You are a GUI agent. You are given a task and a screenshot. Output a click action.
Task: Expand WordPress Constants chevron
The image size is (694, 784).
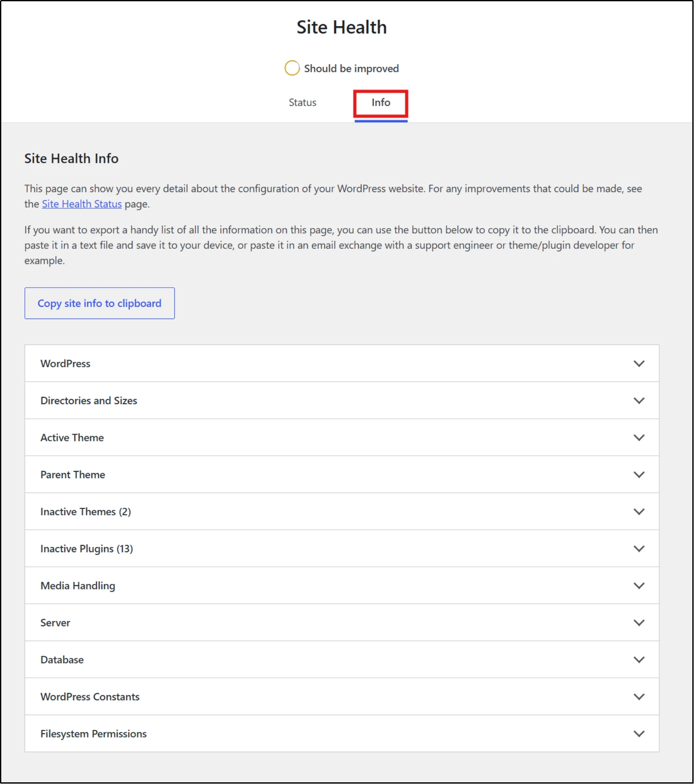click(x=639, y=697)
